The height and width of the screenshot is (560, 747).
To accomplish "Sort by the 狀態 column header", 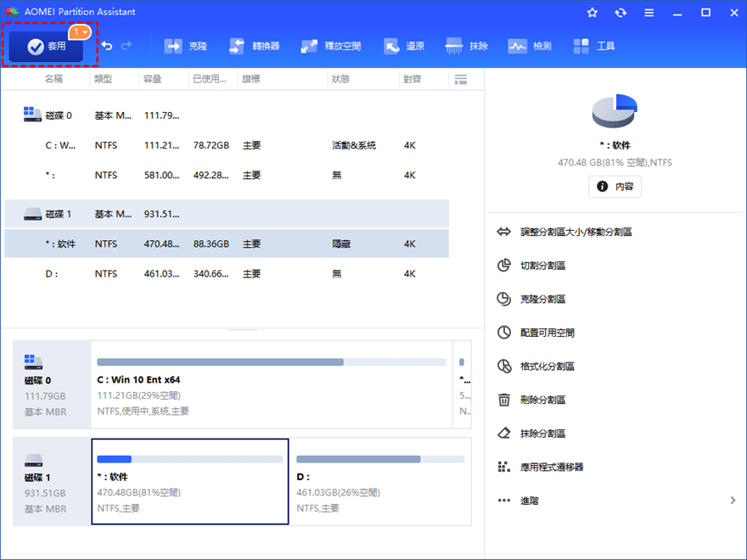I will pos(340,79).
